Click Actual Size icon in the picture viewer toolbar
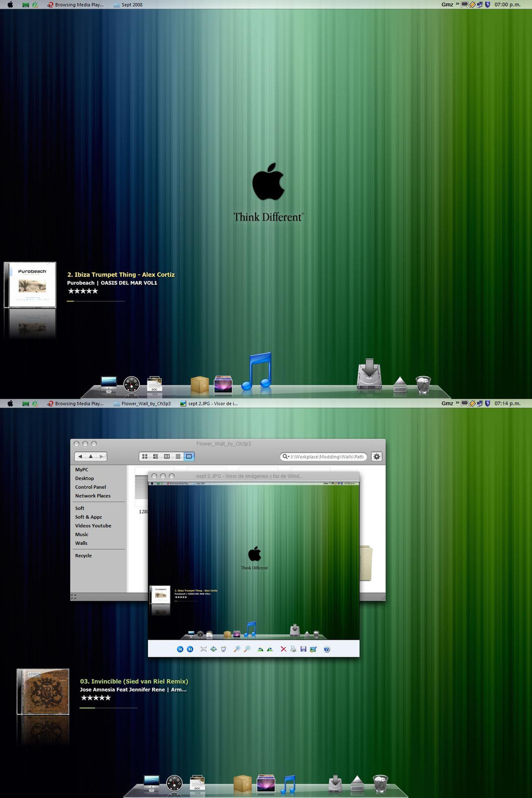Image resolution: width=532 pixels, height=798 pixels. click(213, 649)
